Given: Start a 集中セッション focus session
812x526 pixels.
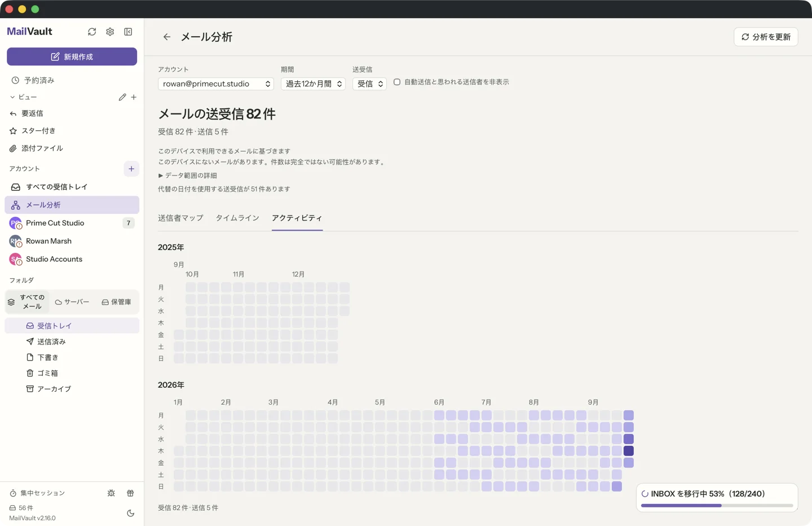Looking at the screenshot, I should click(x=37, y=493).
